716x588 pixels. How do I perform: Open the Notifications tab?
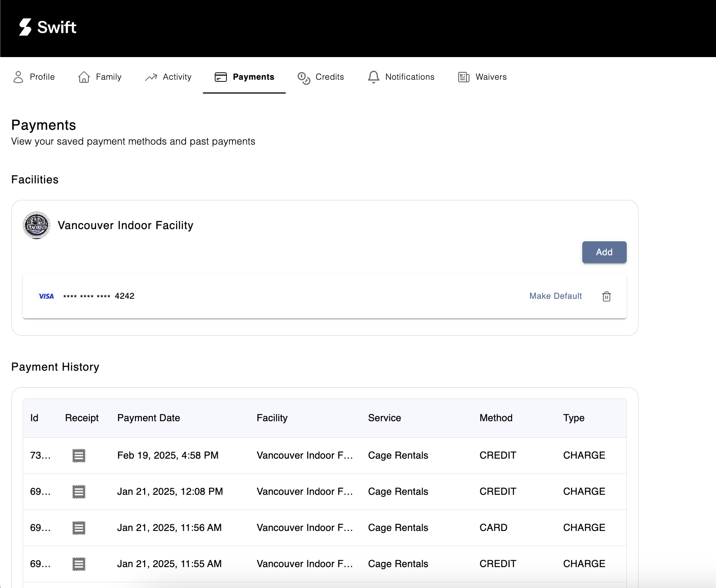pyautogui.click(x=401, y=77)
